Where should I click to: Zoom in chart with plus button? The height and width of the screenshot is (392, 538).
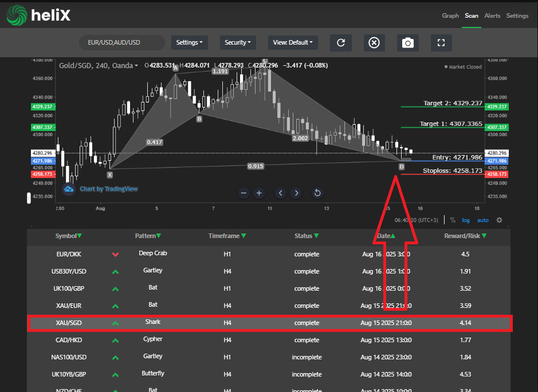tap(259, 193)
